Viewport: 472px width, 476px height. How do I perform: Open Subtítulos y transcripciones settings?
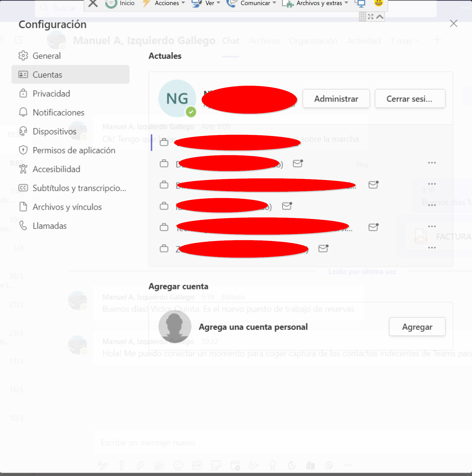pos(70,188)
